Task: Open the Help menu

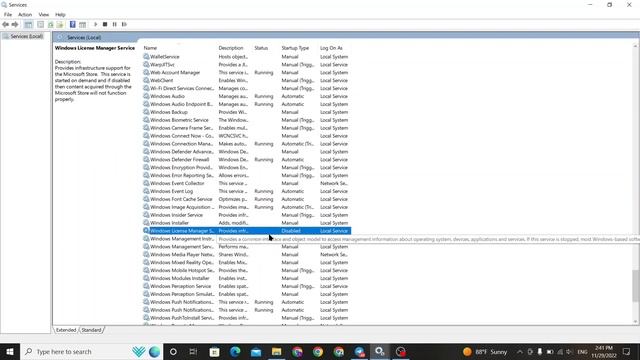Action: point(60,14)
